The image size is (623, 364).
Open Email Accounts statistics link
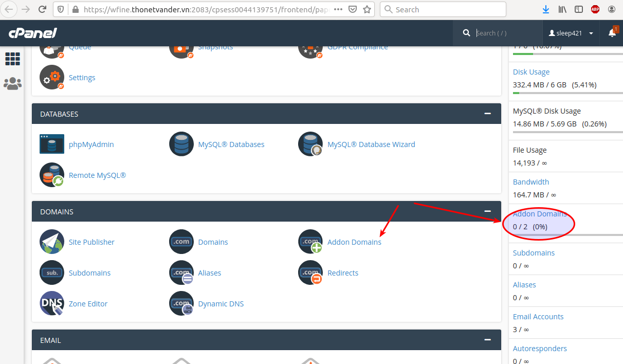538,317
